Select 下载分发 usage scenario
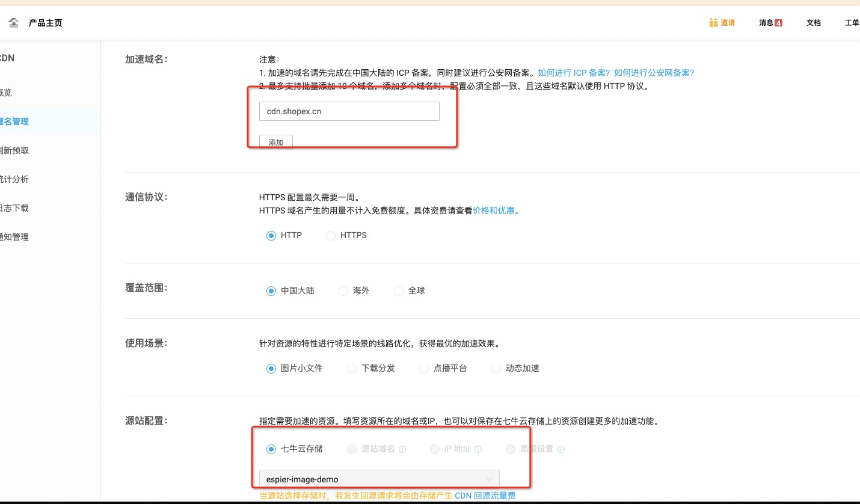 click(x=352, y=369)
